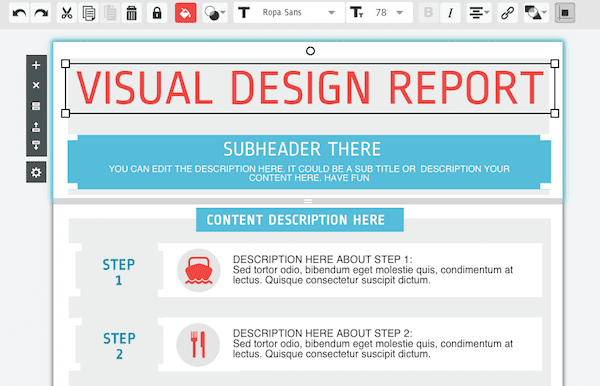Select the CONTENT DESCRIPTION HERE banner
600x386 pixels.
tap(300, 220)
